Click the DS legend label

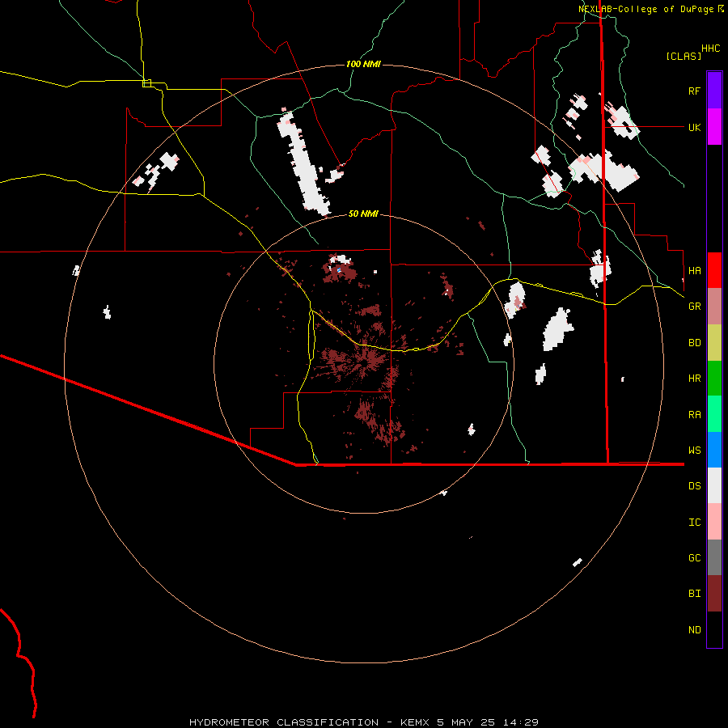(x=694, y=485)
